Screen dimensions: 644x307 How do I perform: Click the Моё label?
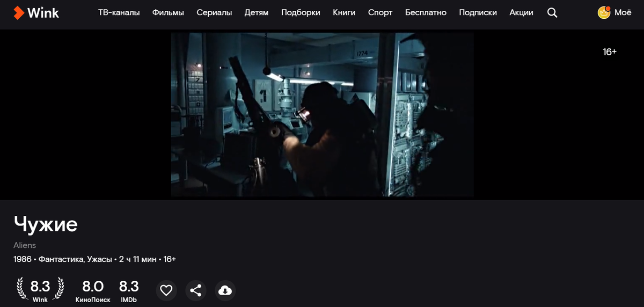[623, 12]
